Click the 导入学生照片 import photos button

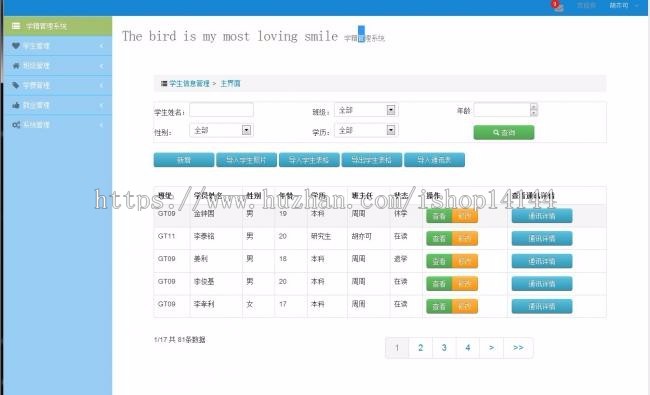pos(246,160)
